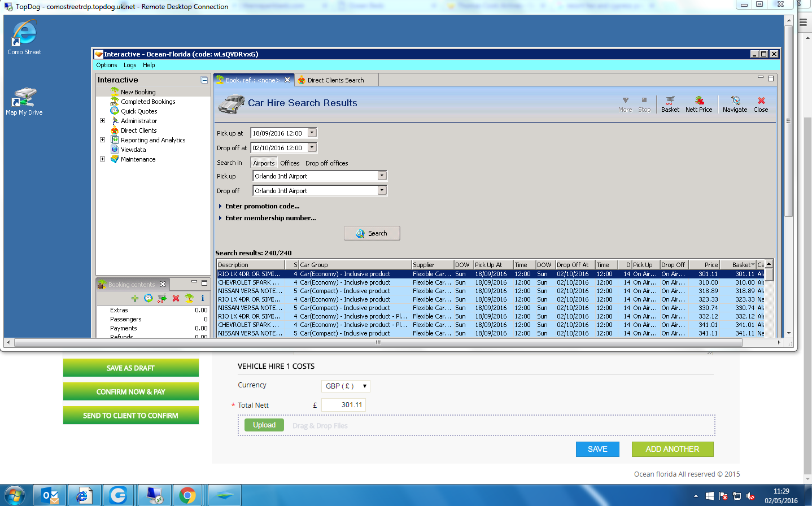Click the Nett Price toolbar icon

pyautogui.click(x=699, y=104)
